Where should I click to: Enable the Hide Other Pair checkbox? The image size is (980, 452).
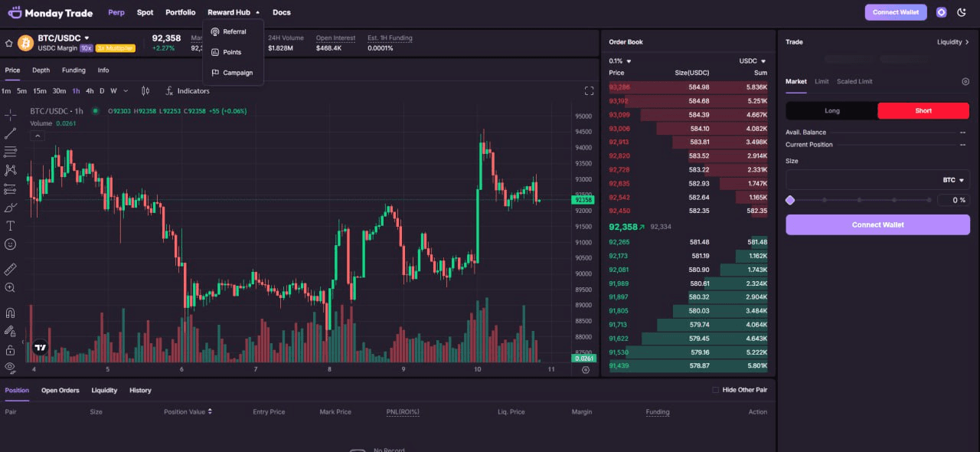716,390
